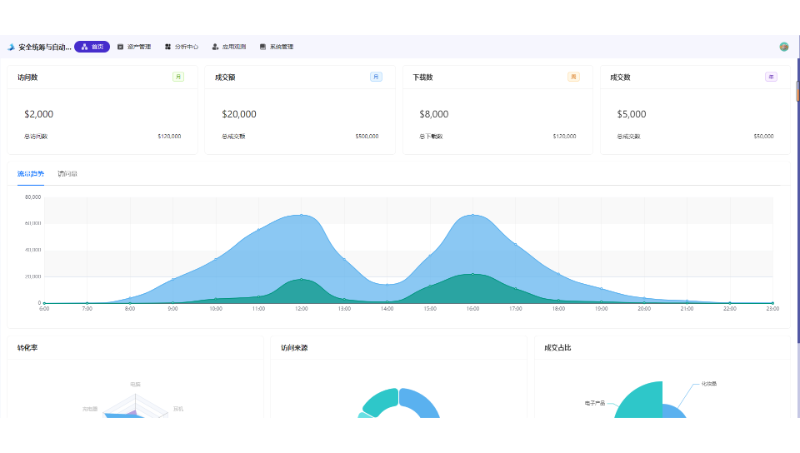Image resolution: width=800 pixels, height=453 pixels.
Task: Click the blue tag on 成交额 card
Action: (x=376, y=77)
